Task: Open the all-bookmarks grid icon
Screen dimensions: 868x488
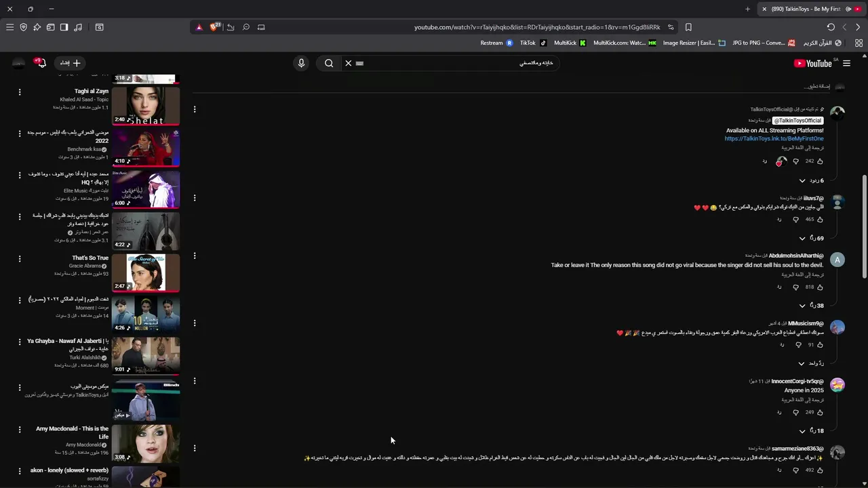Action: tap(859, 43)
